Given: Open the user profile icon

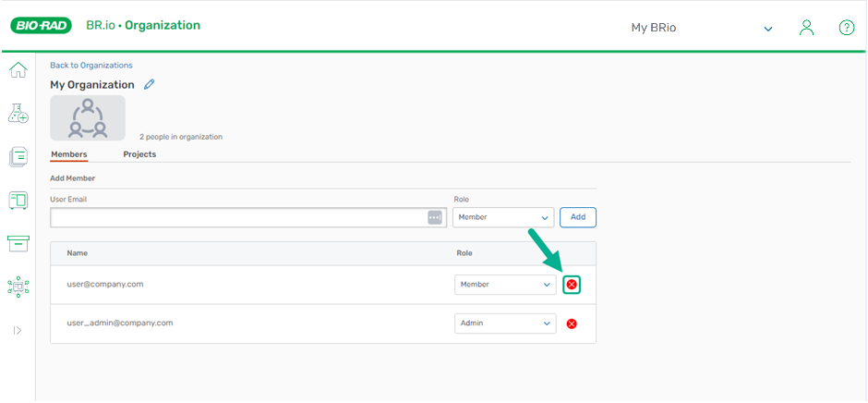Looking at the screenshot, I should click(806, 28).
